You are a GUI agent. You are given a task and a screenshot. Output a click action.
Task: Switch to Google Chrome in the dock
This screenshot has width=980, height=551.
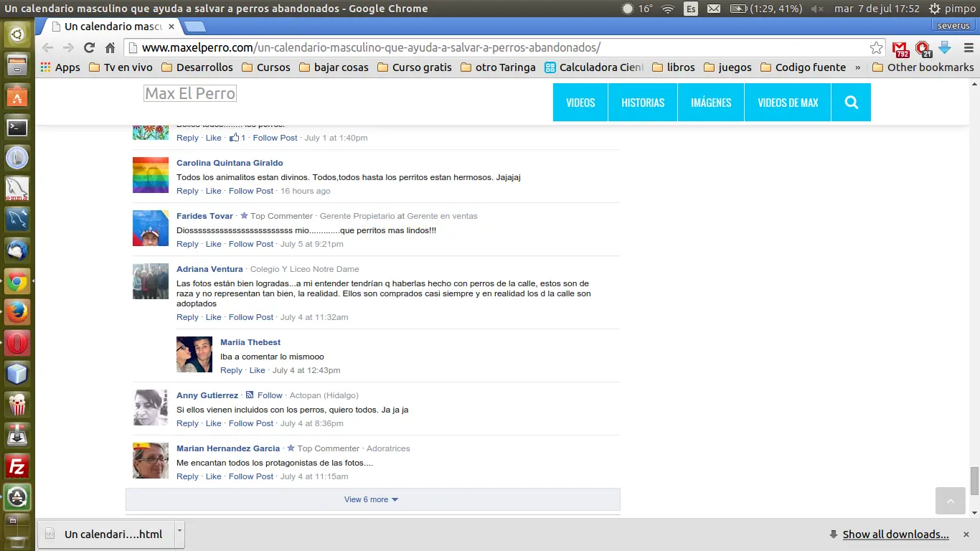[x=17, y=281]
